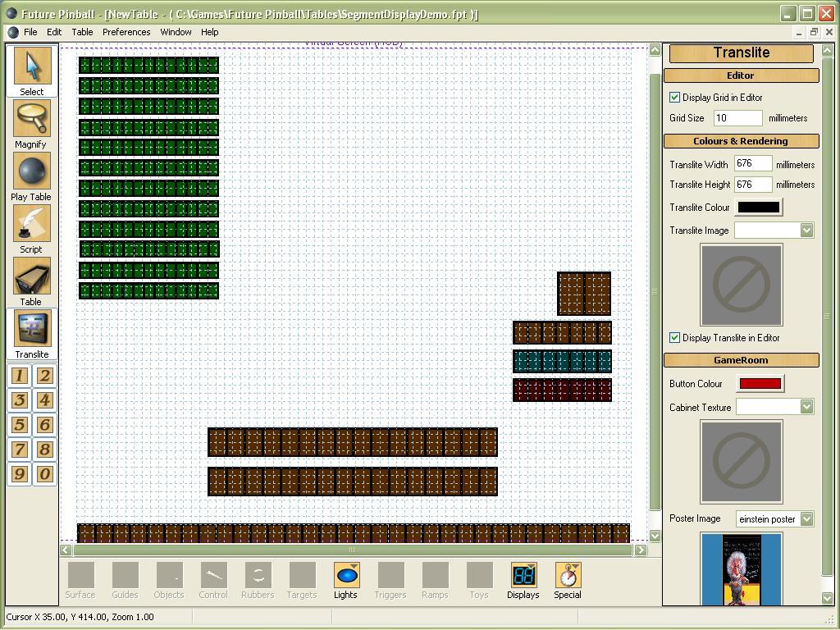Select layer button 8
This screenshot has height=630, width=840.
coord(44,449)
